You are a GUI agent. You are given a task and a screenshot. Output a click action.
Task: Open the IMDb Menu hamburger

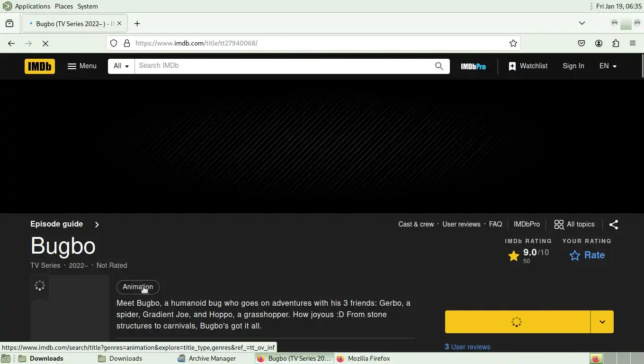82,66
